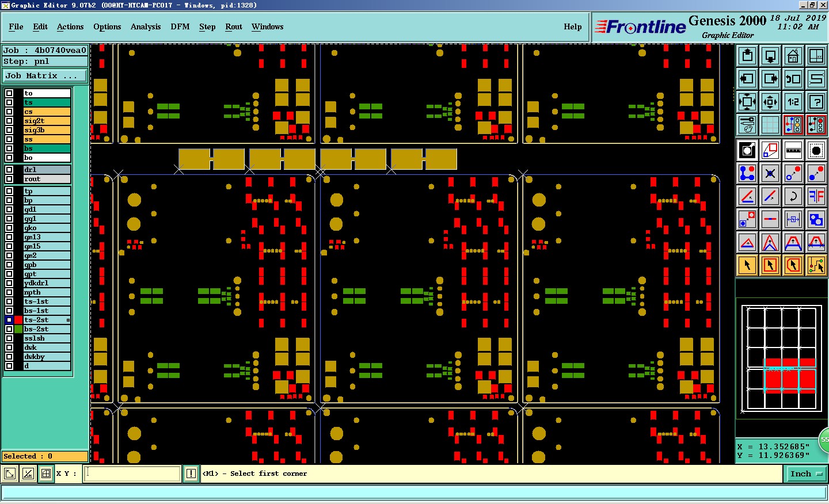
Task: Toggle the 'ts' layer checkbox
Action: coord(9,102)
